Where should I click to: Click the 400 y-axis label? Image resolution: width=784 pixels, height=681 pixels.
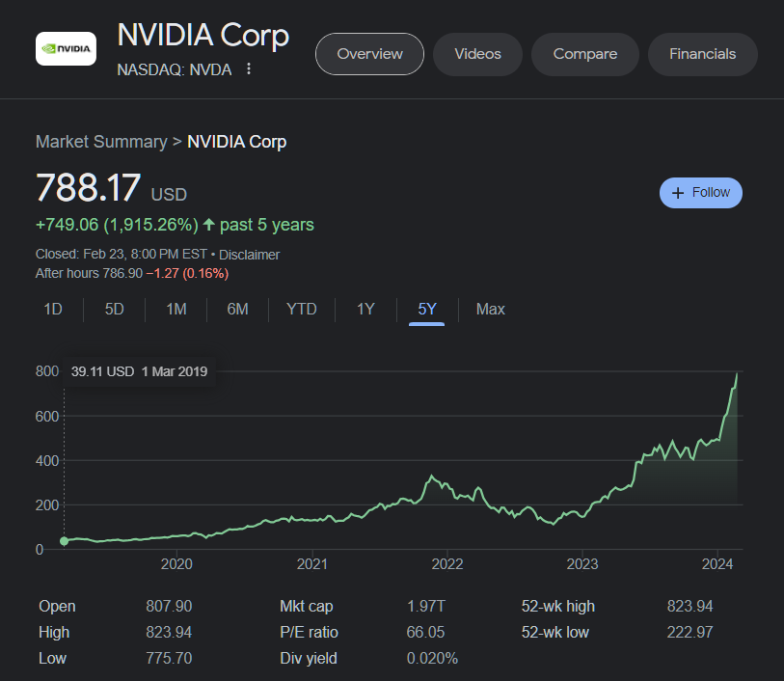click(47, 460)
